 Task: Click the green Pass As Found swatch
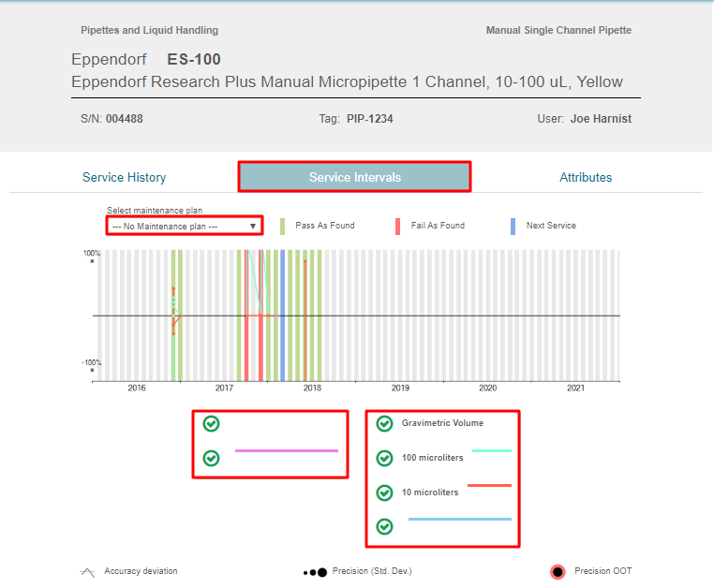tap(282, 227)
